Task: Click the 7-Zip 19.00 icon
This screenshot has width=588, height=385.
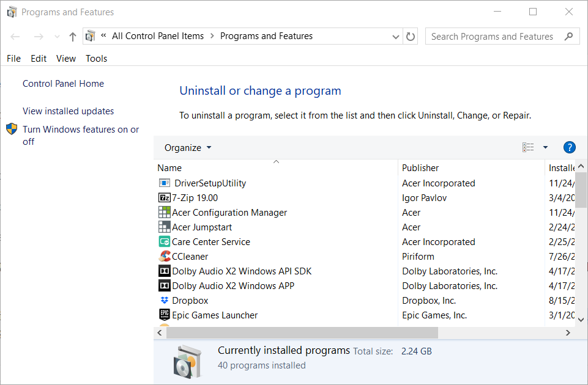Action: click(x=164, y=198)
